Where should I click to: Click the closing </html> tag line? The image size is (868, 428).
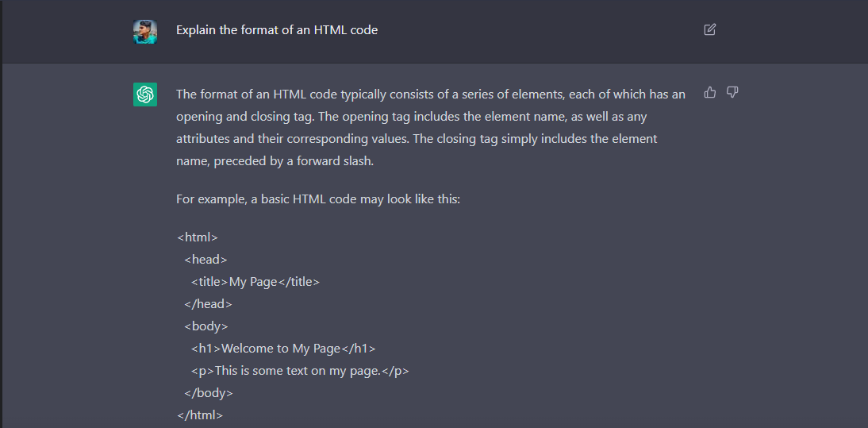200,415
